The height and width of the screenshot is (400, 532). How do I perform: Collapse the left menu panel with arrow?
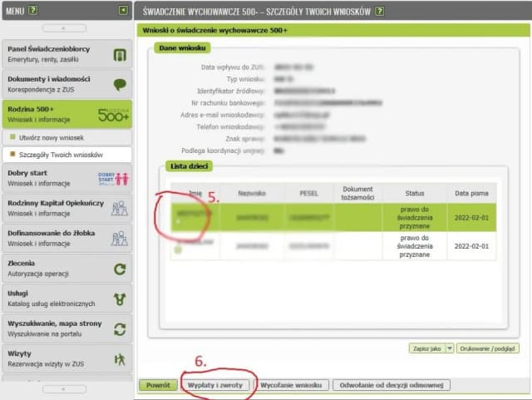123,10
